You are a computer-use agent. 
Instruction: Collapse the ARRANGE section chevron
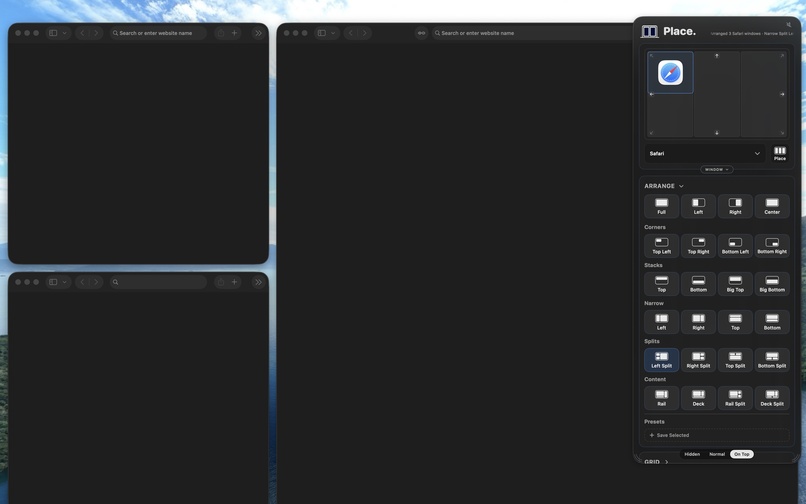pyautogui.click(x=681, y=186)
